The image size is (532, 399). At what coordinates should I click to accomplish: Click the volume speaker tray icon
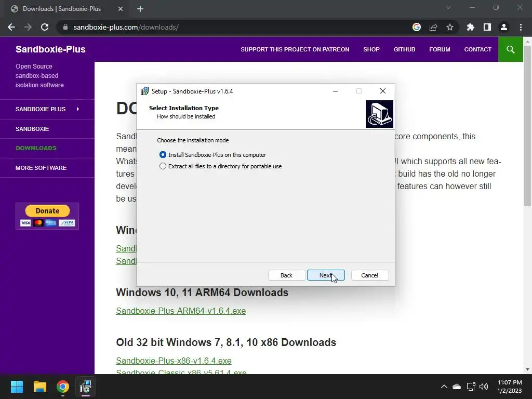(x=484, y=387)
